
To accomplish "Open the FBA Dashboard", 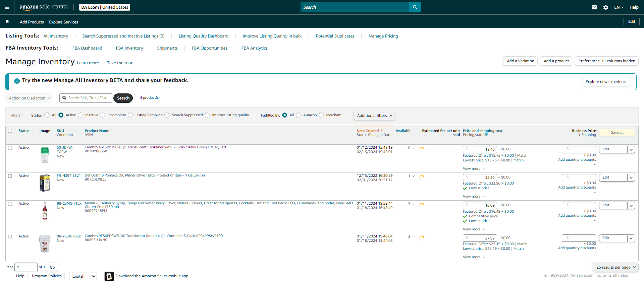I will (87, 48).
